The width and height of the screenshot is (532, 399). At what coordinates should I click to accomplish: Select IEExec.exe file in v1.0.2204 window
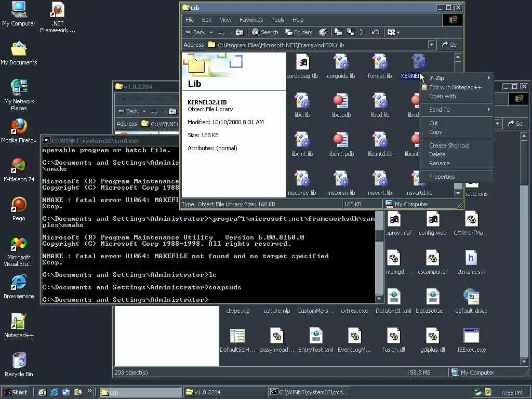pyautogui.click(x=471, y=341)
